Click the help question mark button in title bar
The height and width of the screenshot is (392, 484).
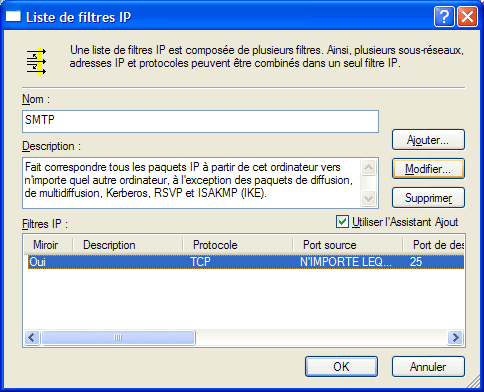[x=444, y=16]
